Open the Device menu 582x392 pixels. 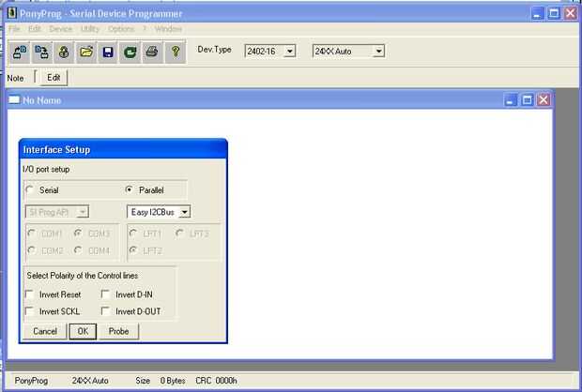click(60, 29)
